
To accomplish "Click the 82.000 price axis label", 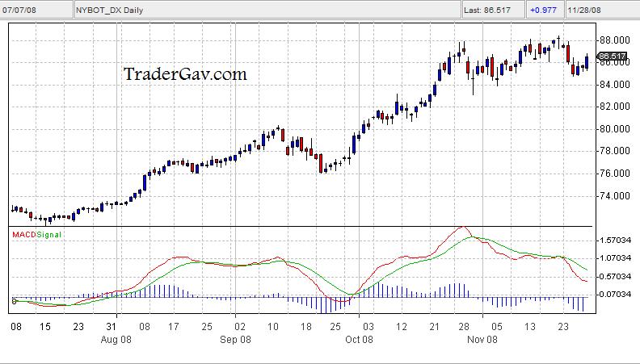I will pyautogui.click(x=614, y=107).
